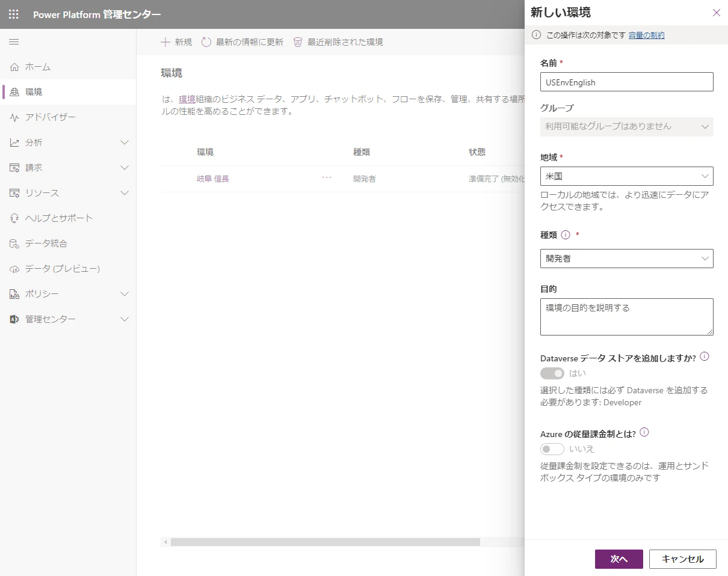
Task: Click the 名前 field containing USEnvEnglish
Action: (x=627, y=82)
